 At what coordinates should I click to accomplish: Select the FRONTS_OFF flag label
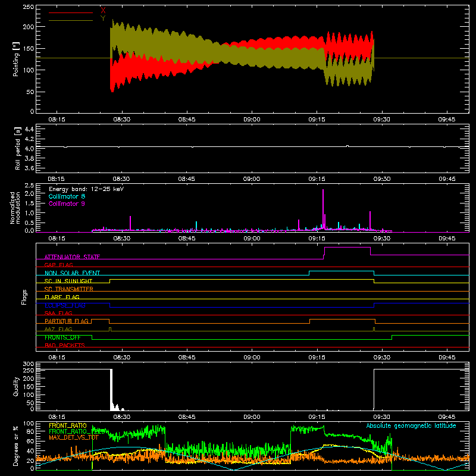coord(62,337)
